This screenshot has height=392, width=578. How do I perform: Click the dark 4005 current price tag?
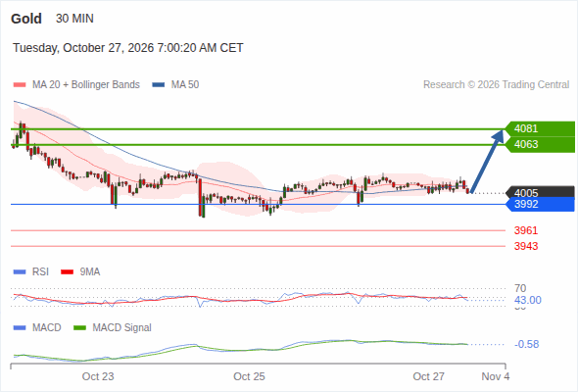(x=540, y=192)
